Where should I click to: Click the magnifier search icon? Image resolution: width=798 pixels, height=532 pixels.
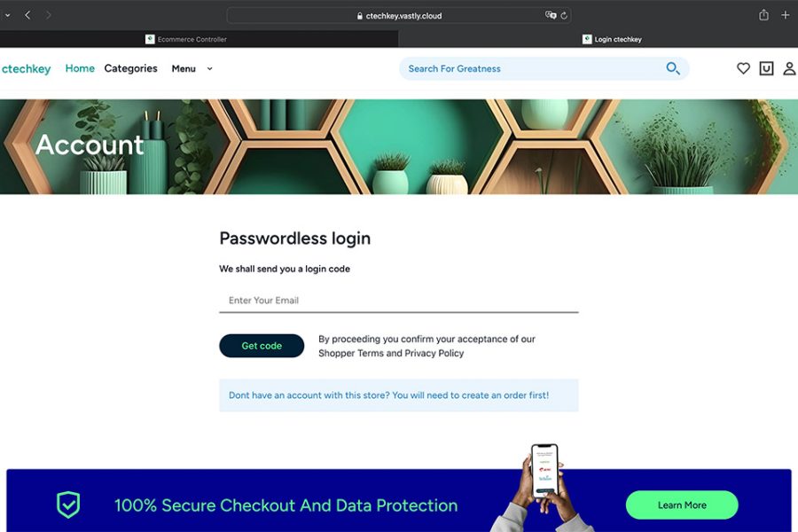click(673, 68)
